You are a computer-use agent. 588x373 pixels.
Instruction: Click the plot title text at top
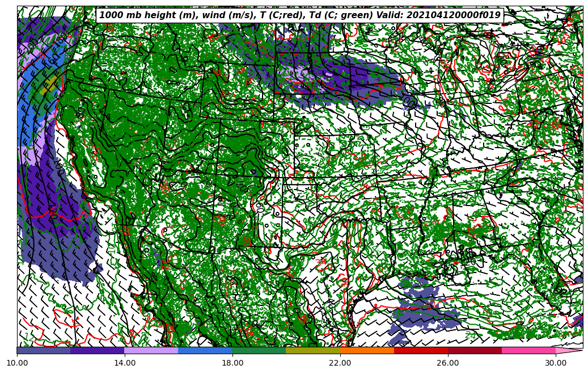tap(299, 15)
